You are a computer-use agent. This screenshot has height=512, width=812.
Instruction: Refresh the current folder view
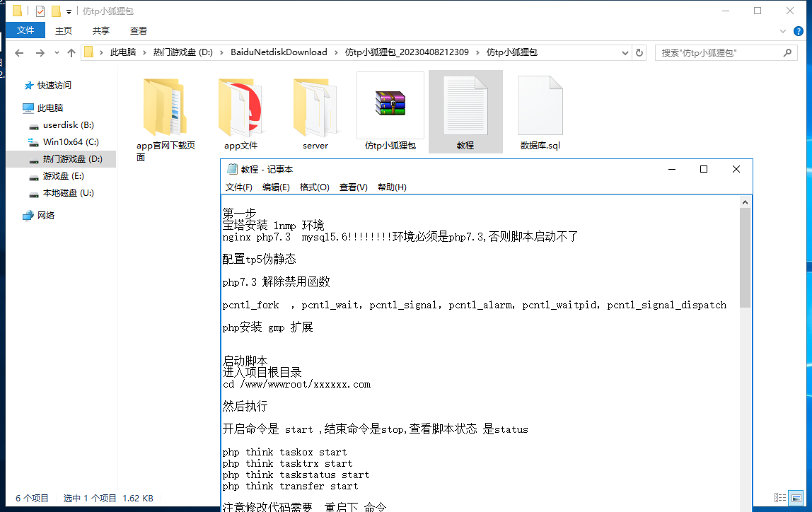(639, 52)
